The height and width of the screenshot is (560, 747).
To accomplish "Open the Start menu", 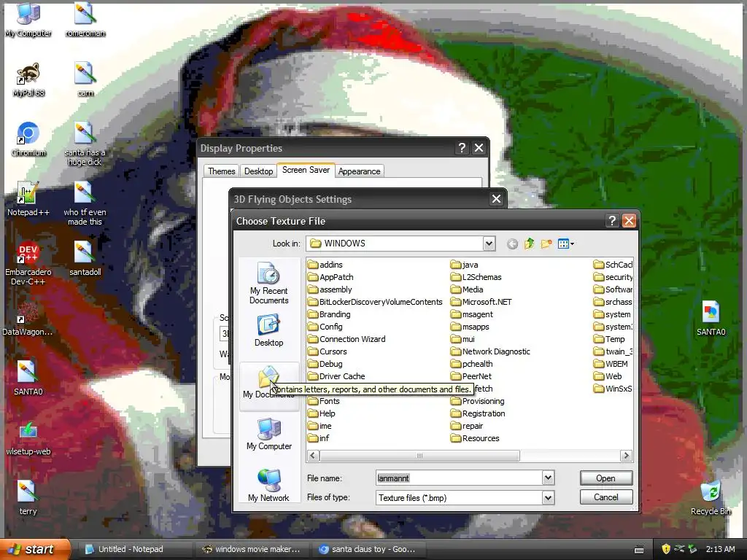I will tap(34, 549).
